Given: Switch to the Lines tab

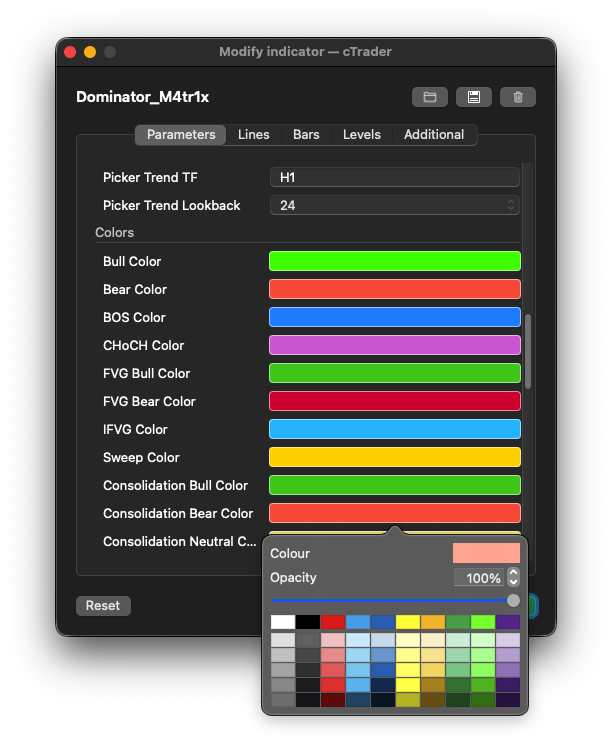Looking at the screenshot, I should point(253,134).
